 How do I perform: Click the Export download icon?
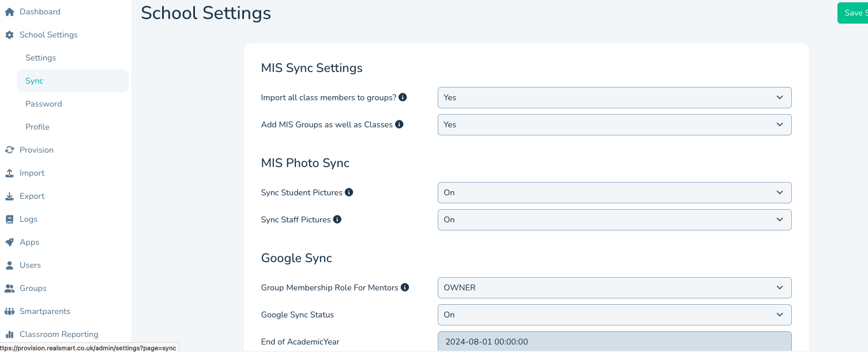(9, 196)
